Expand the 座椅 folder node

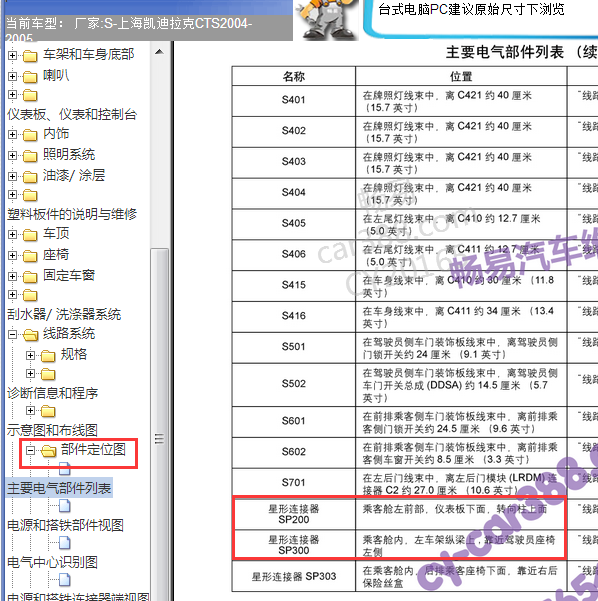click(x=12, y=255)
